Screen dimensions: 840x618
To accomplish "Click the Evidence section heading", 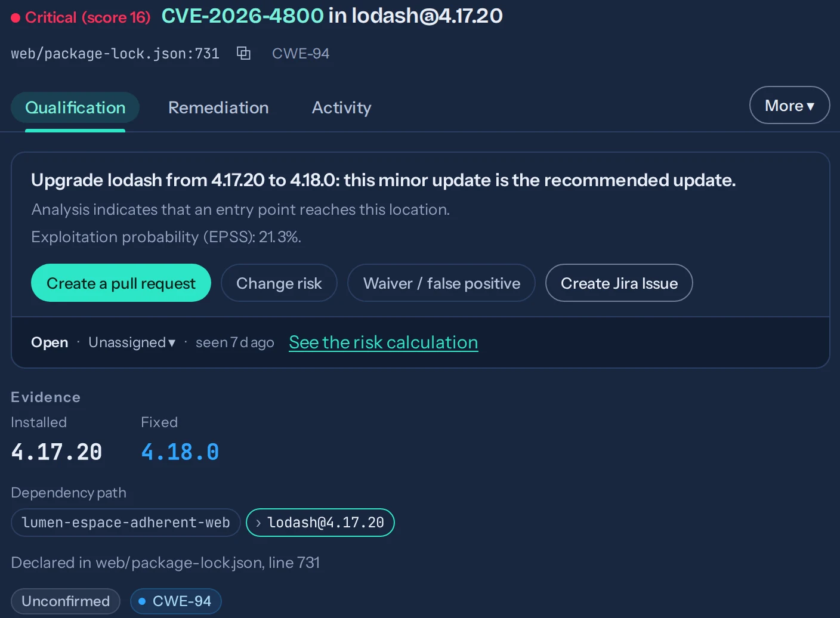I will click(x=45, y=397).
